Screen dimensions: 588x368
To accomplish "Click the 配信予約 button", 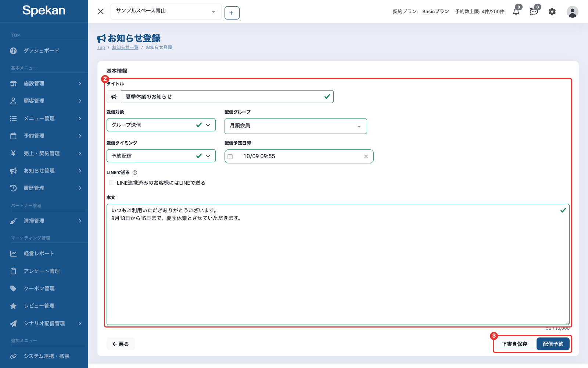I will point(553,344).
